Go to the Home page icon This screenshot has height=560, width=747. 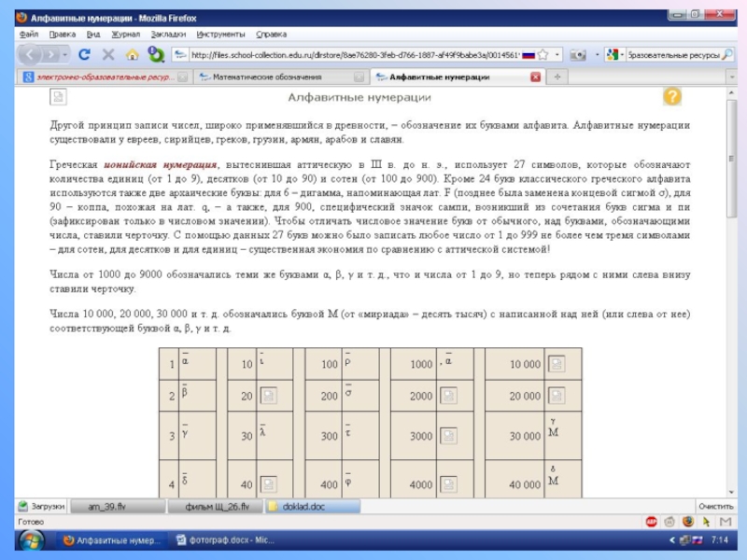coord(132,55)
